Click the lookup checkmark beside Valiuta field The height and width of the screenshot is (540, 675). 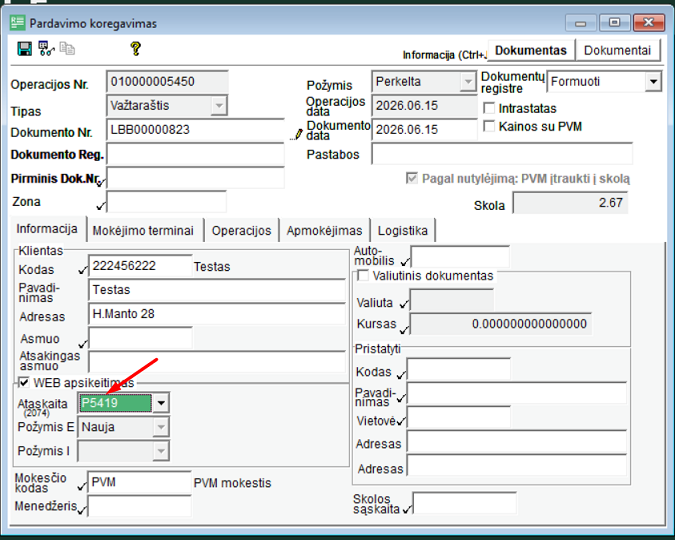coord(404,304)
